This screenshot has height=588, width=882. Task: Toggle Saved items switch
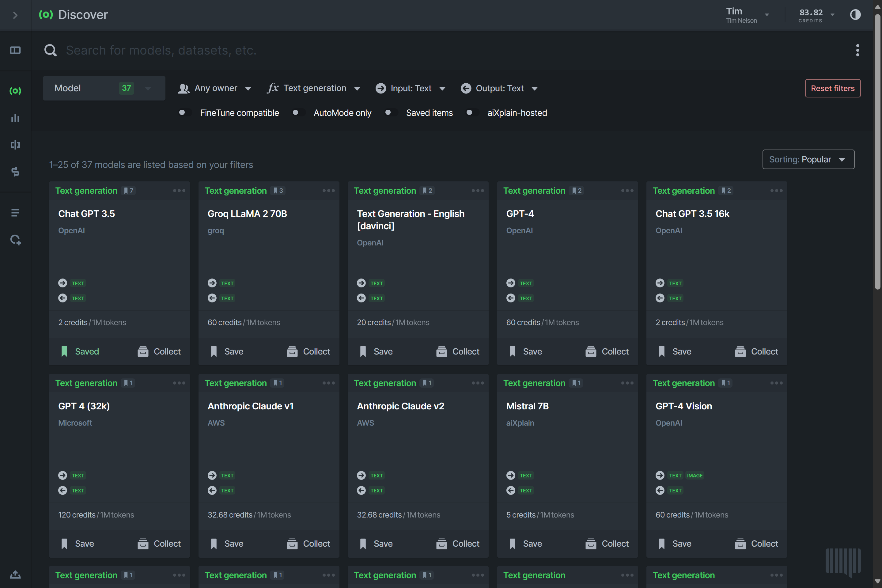pos(391,112)
